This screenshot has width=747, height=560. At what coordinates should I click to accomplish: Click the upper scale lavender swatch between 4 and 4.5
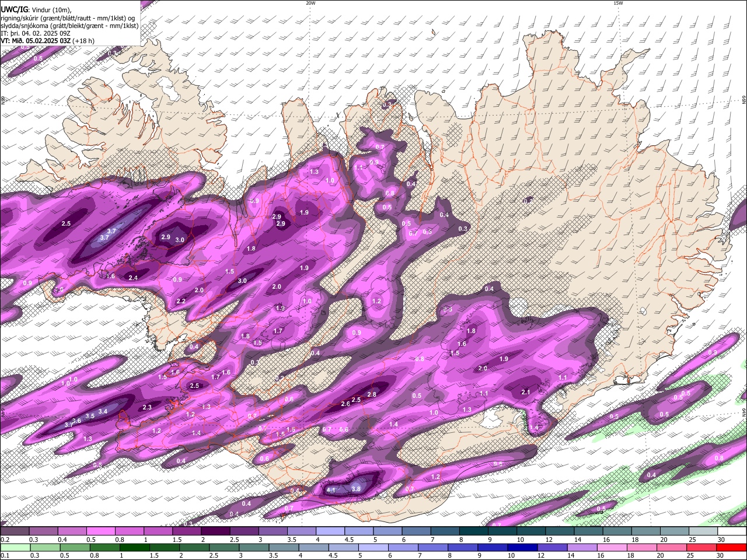click(330, 531)
